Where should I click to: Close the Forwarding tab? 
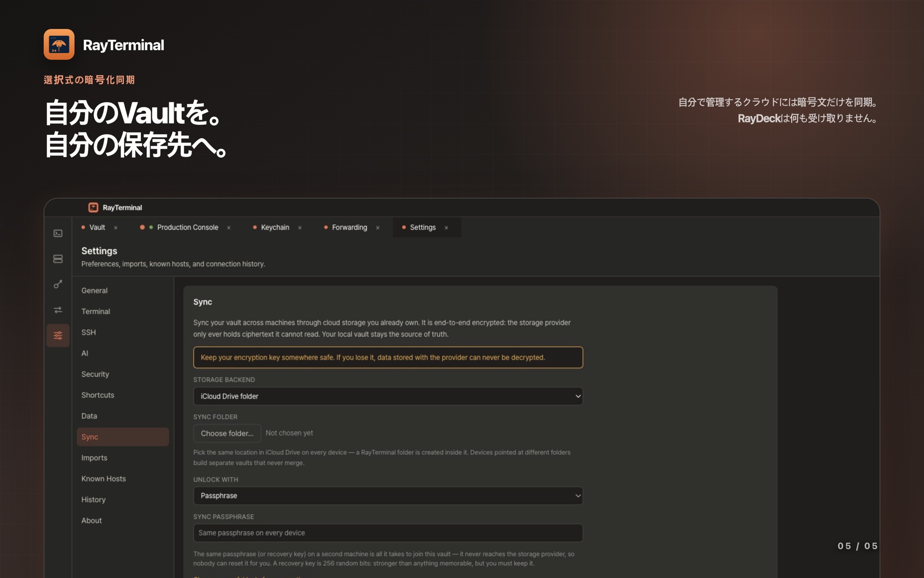coord(378,228)
